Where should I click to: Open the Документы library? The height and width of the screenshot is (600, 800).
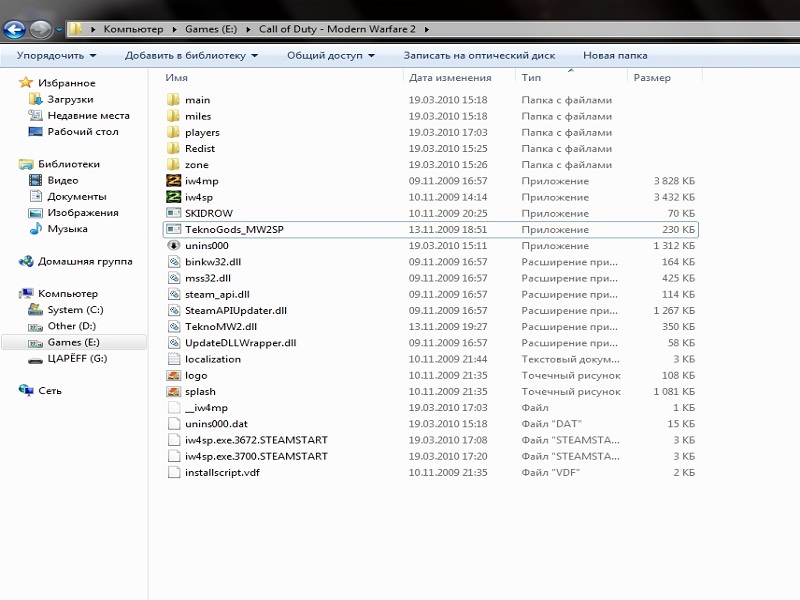pyautogui.click(x=77, y=196)
